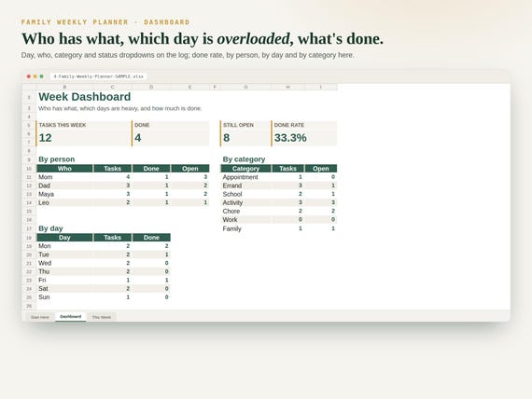This screenshot has height=399, width=532.
Task: Click the STILL OPEN label
Action: pyautogui.click(x=238, y=125)
